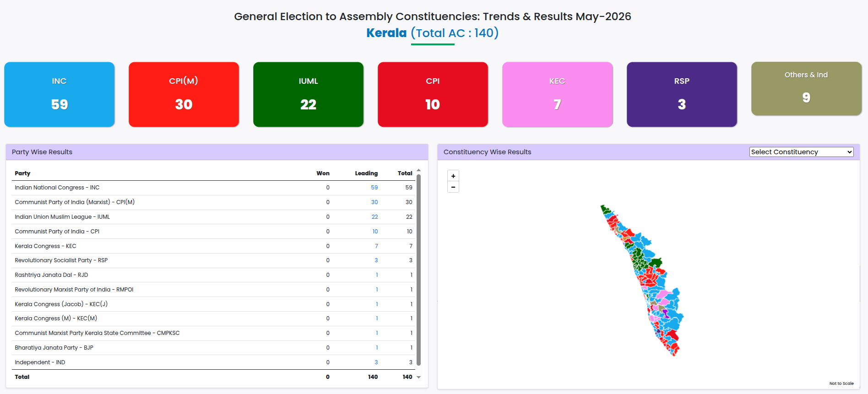Click the party table scrollbar down arrow
Screen dimensions: 868x394
418,378
